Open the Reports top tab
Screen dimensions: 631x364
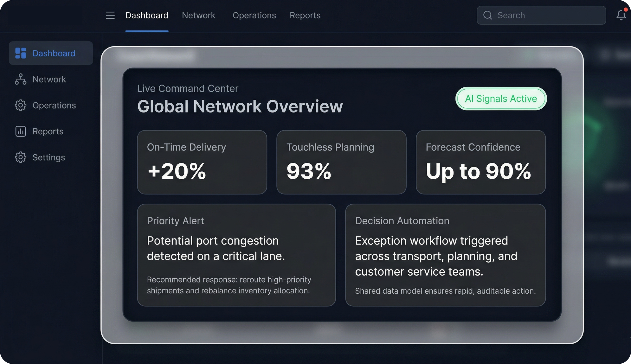point(305,15)
